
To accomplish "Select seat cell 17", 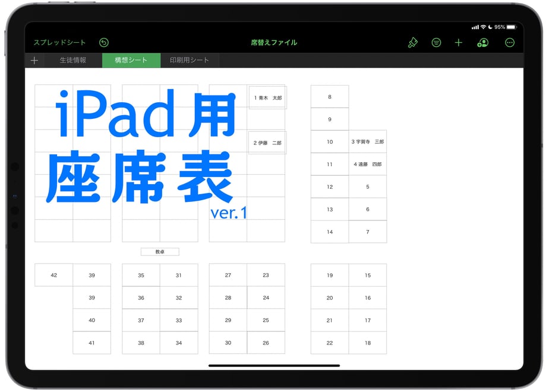I will (368, 320).
